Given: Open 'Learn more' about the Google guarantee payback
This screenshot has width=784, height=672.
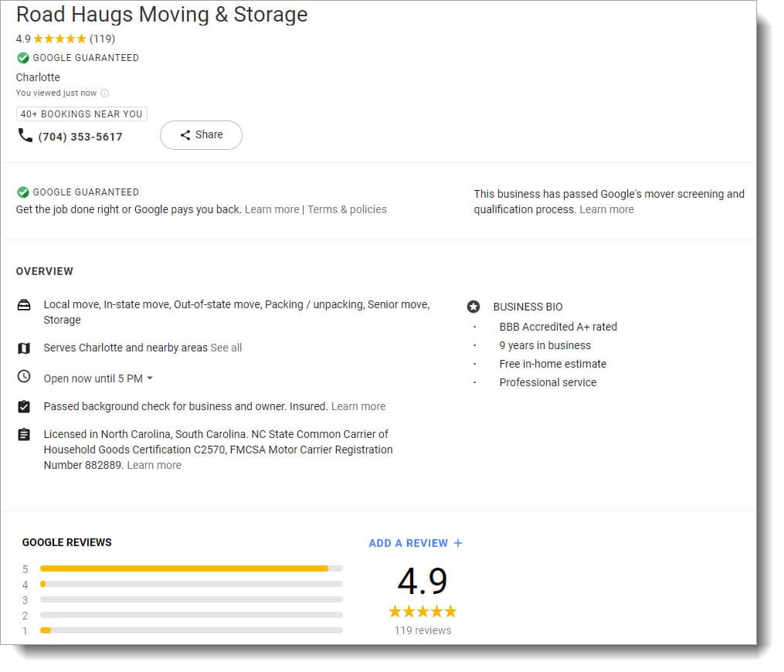Looking at the screenshot, I should [272, 209].
